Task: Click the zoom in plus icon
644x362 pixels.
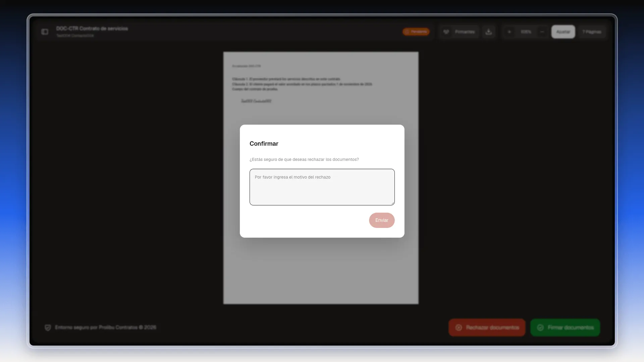Action: [509, 32]
